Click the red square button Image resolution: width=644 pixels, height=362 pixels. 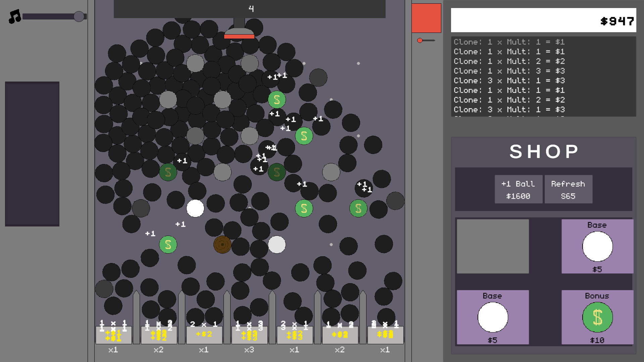pyautogui.click(x=426, y=18)
